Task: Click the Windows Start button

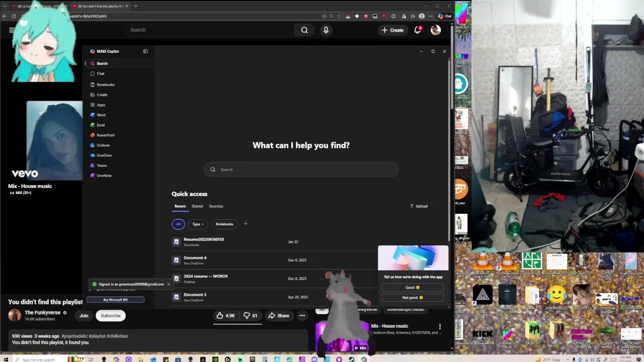Action: point(6,359)
